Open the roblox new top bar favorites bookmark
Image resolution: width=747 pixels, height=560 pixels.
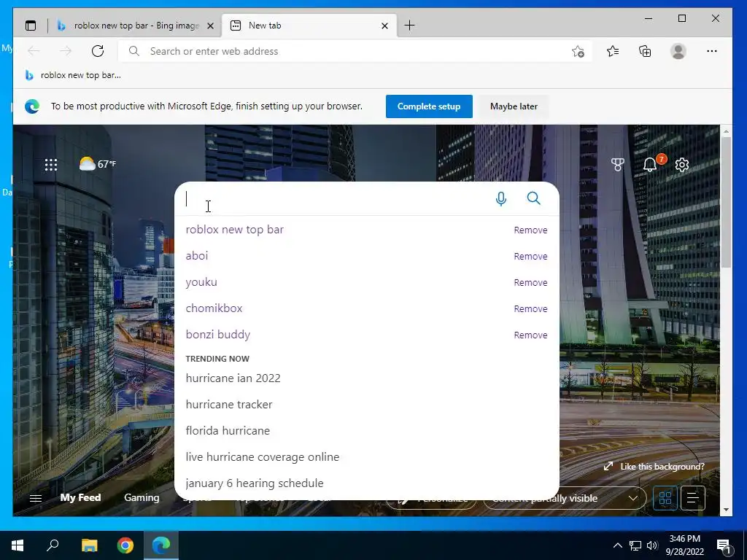click(x=73, y=75)
